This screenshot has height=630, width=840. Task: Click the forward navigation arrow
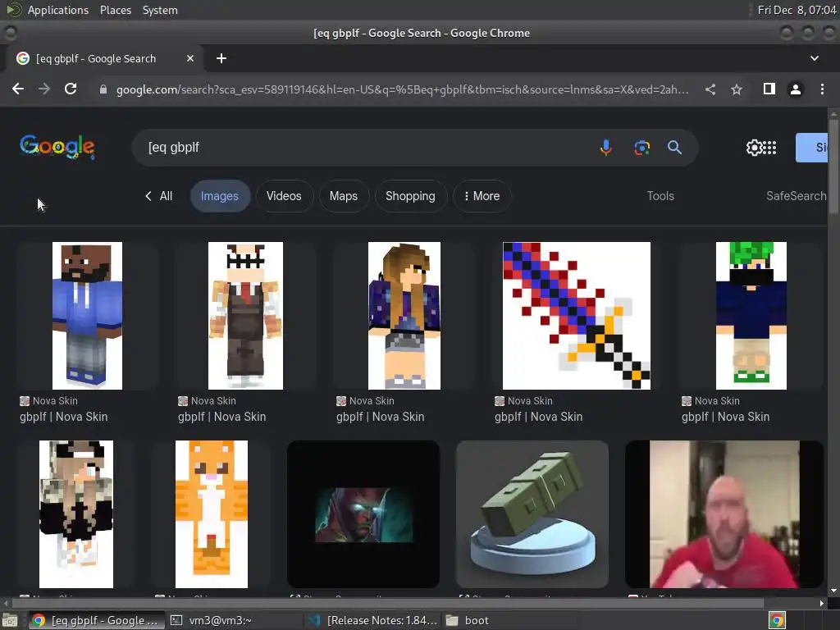(44, 89)
